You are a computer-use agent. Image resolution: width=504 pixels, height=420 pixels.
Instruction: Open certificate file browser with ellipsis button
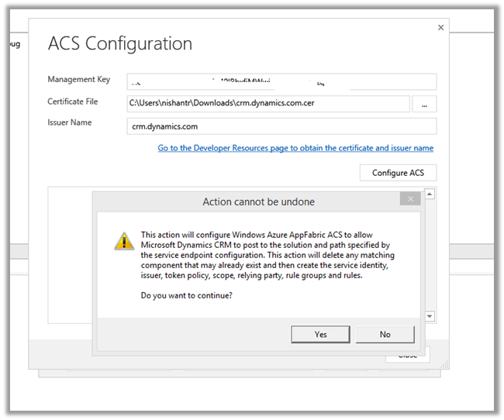424,104
